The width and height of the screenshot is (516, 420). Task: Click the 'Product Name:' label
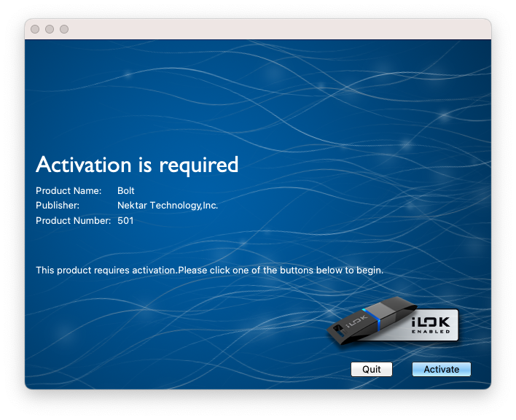coord(69,191)
